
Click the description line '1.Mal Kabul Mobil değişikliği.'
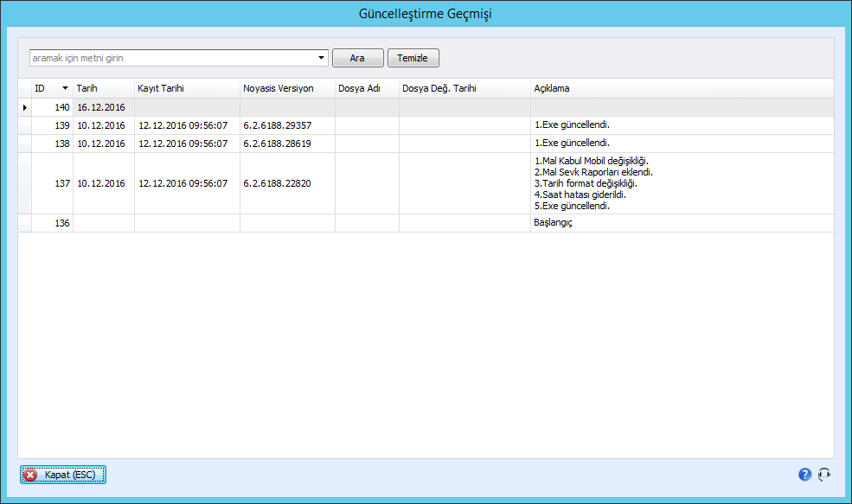click(x=592, y=161)
